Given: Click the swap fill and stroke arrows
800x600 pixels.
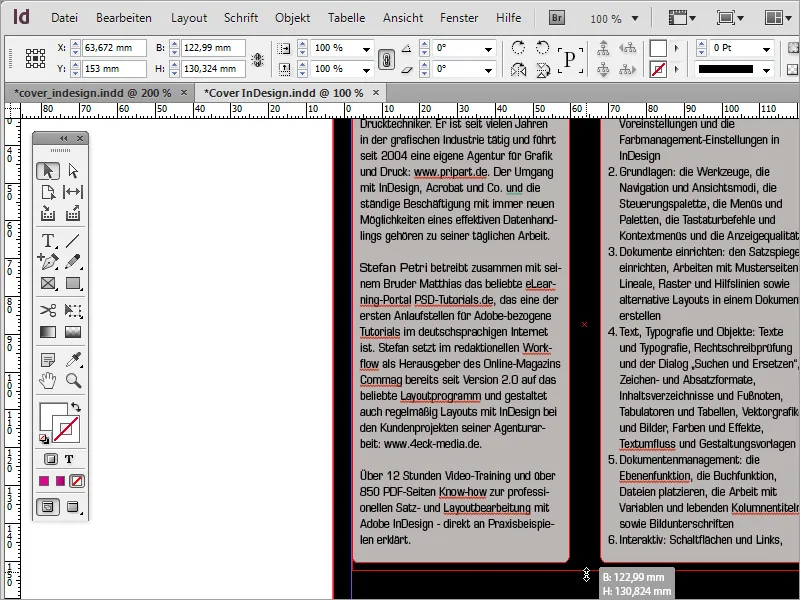Looking at the screenshot, I should pyautogui.click(x=76, y=407).
